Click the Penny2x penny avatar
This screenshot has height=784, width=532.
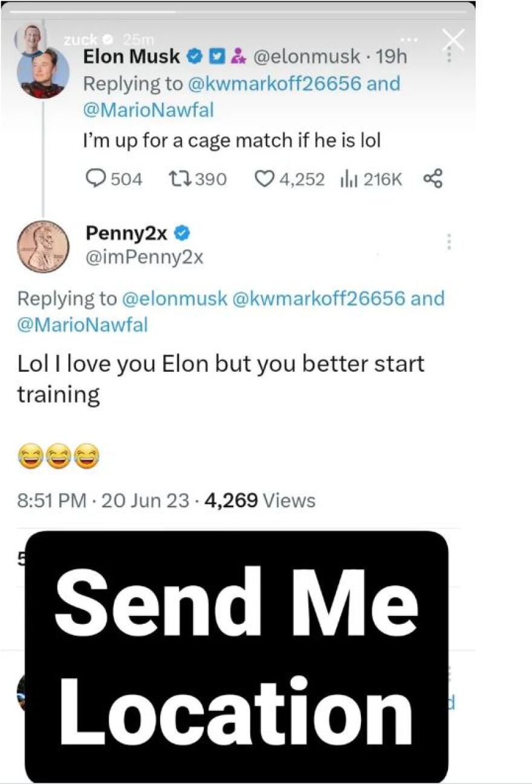(x=43, y=247)
